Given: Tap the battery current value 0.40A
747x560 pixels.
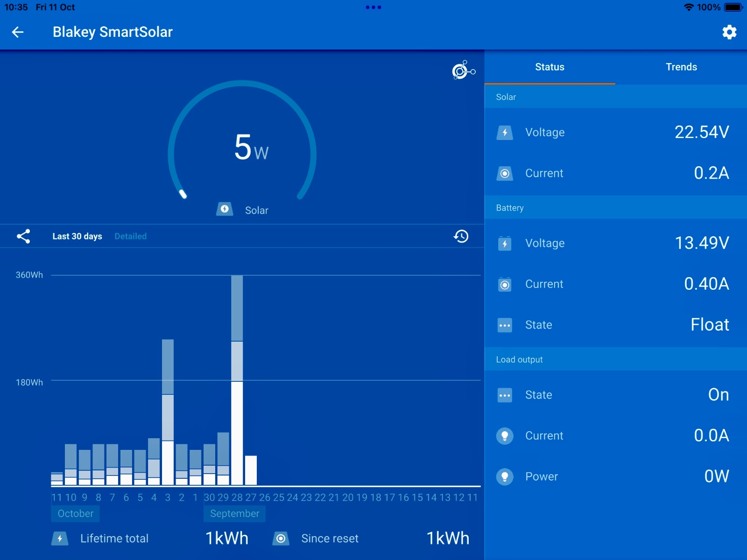Looking at the screenshot, I should [x=706, y=284].
